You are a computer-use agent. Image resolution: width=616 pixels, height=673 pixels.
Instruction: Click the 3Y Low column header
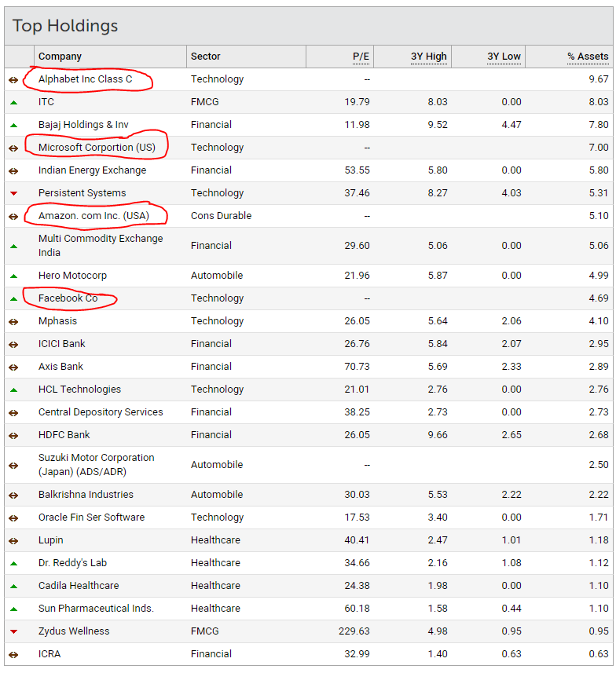click(504, 57)
